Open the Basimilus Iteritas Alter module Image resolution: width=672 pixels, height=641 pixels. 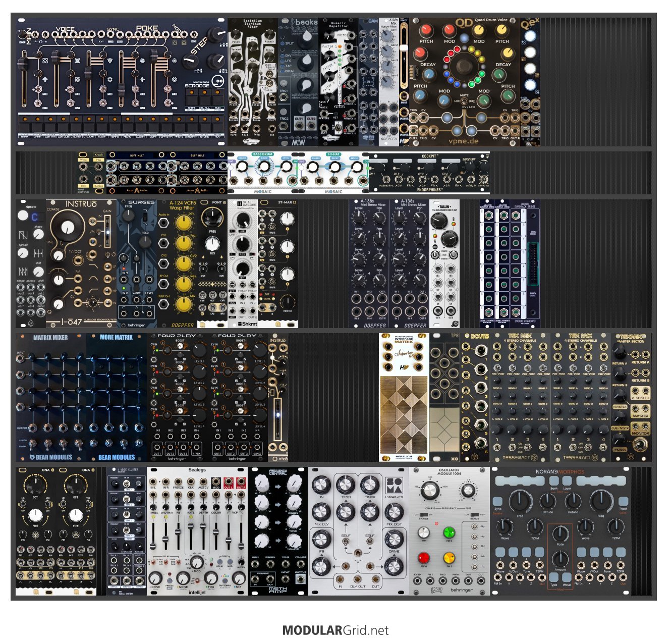pos(252,82)
